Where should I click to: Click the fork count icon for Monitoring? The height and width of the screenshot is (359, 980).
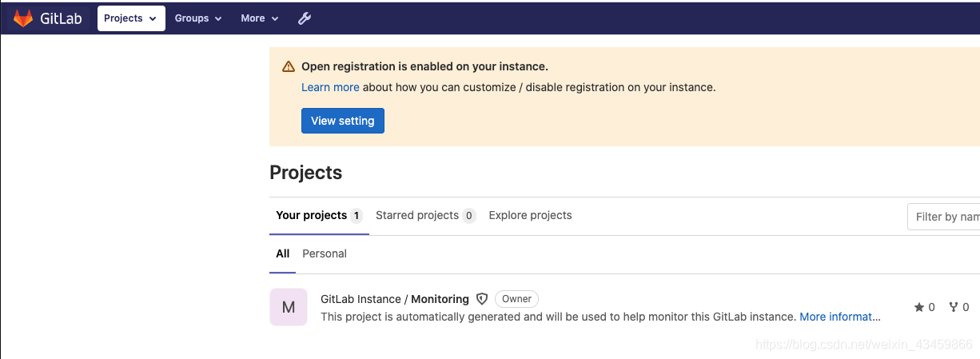click(x=953, y=307)
